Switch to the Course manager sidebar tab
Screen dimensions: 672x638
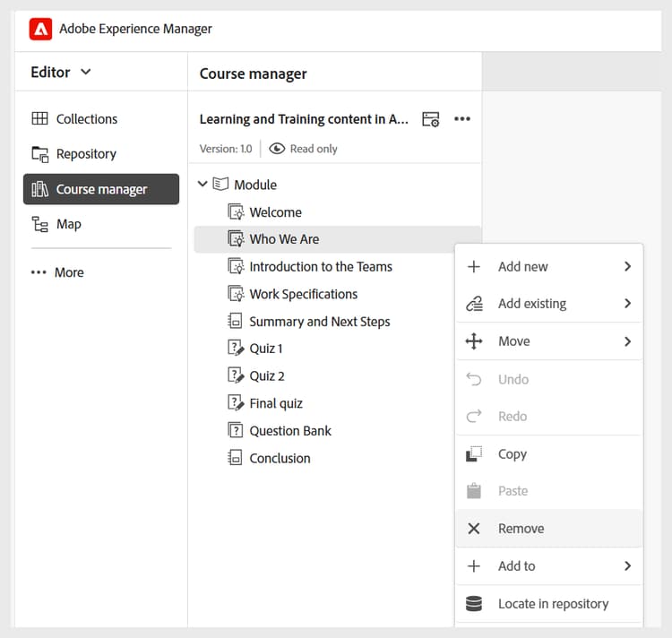(x=100, y=189)
